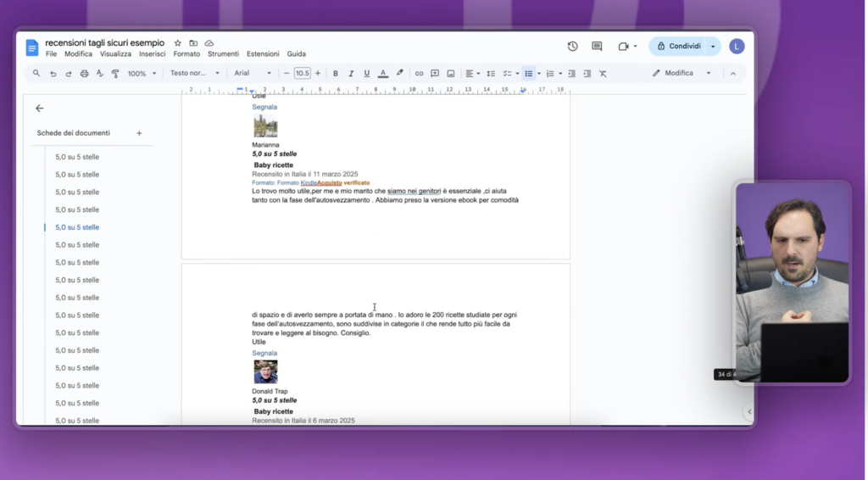Click Donald Trap's profile picture
Screen dimensions: 868x480
(265, 372)
